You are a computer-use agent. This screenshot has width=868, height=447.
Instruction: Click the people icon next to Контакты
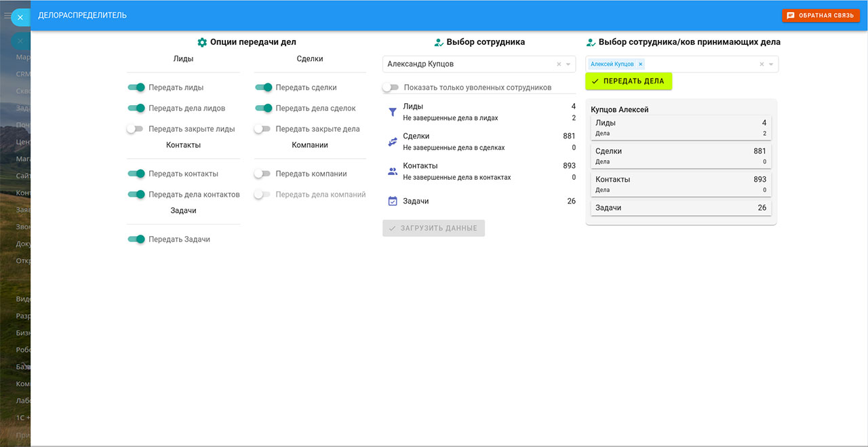[392, 172]
